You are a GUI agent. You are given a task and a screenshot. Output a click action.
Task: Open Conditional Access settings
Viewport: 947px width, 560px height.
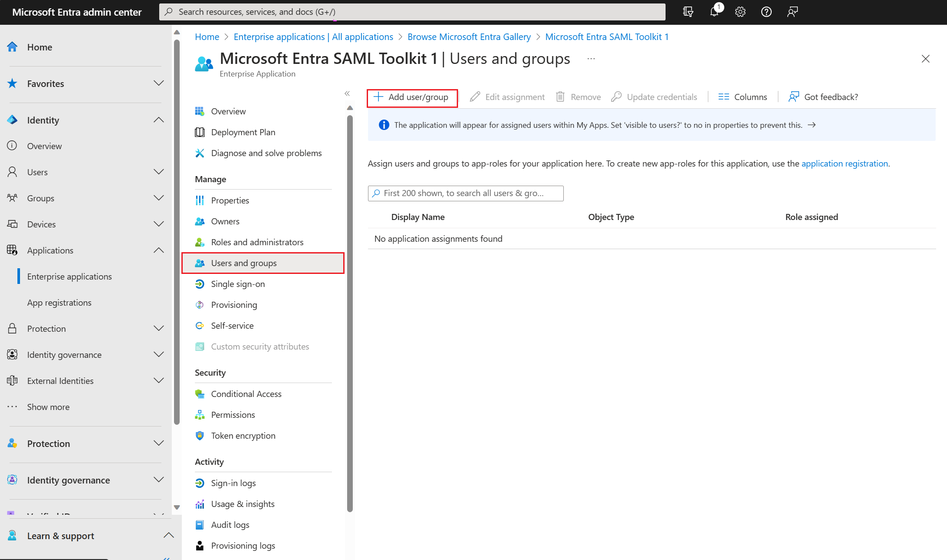[x=246, y=393]
